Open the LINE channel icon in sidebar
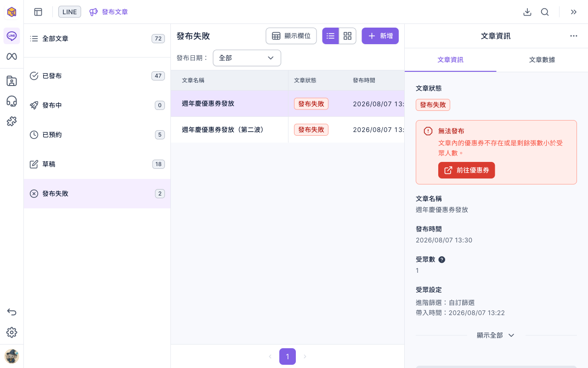This screenshot has height=368, width=588. [11, 36]
